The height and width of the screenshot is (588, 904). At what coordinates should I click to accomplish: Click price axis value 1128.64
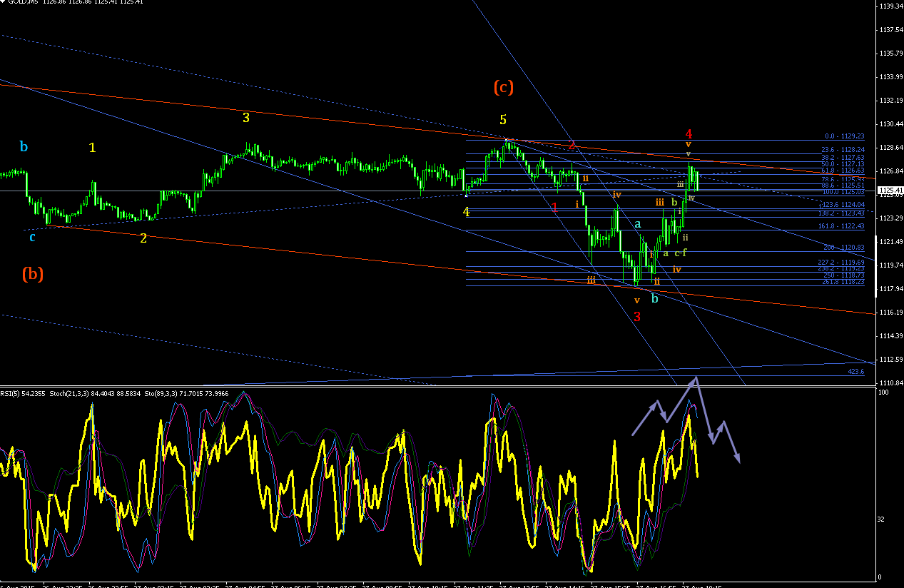pyautogui.click(x=891, y=148)
